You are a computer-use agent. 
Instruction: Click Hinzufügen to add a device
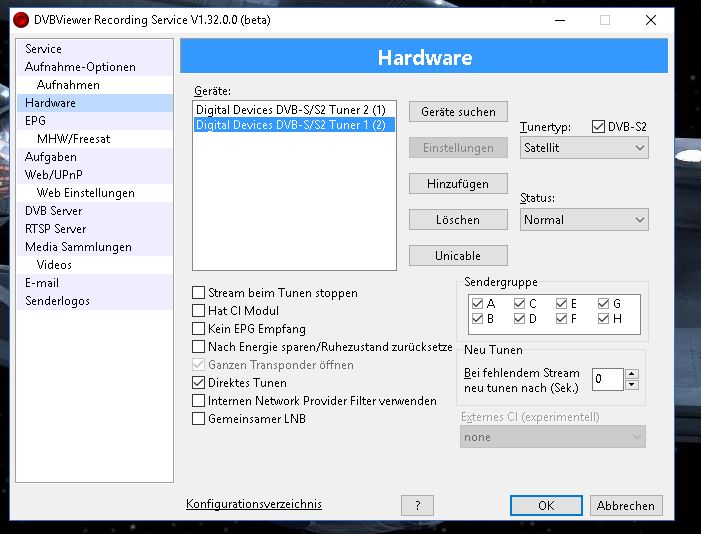(x=458, y=184)
